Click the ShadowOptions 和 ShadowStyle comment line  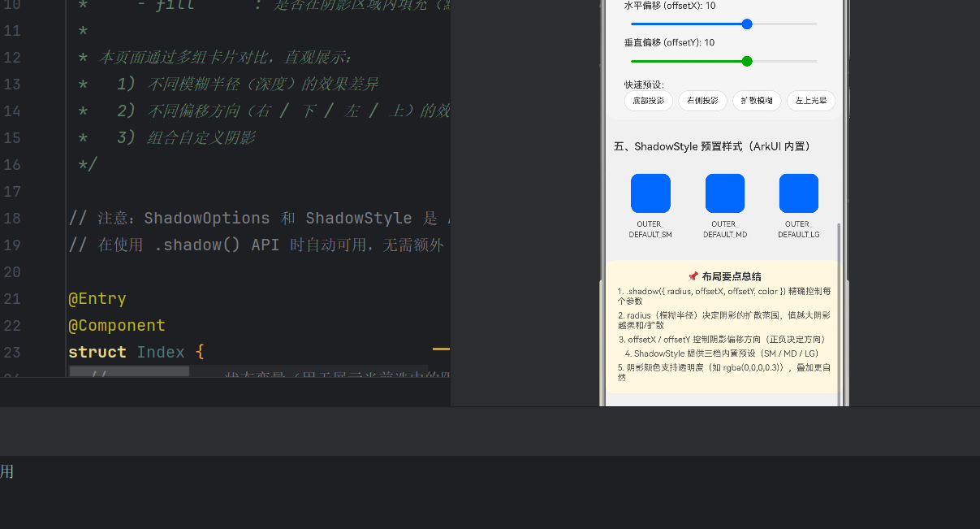259,218
